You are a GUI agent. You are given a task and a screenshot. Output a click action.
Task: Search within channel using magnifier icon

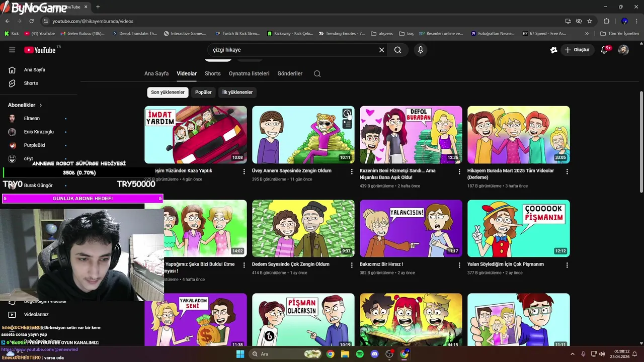[x=317, y=73]
